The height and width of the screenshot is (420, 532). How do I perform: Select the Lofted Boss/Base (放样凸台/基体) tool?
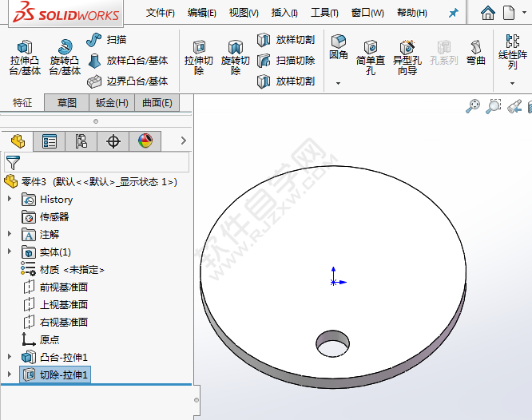(128, 61)
